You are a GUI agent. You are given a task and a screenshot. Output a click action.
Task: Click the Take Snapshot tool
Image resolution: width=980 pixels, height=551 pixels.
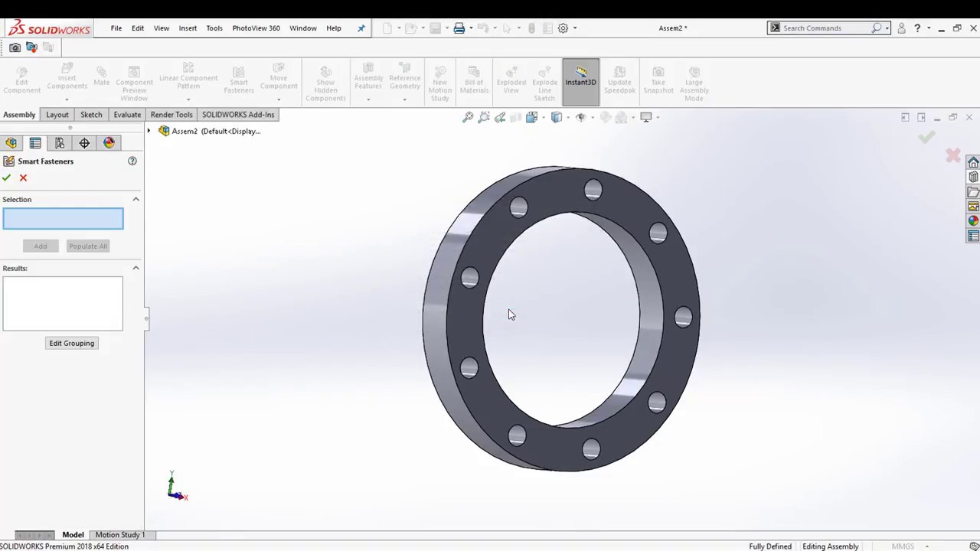658,80
